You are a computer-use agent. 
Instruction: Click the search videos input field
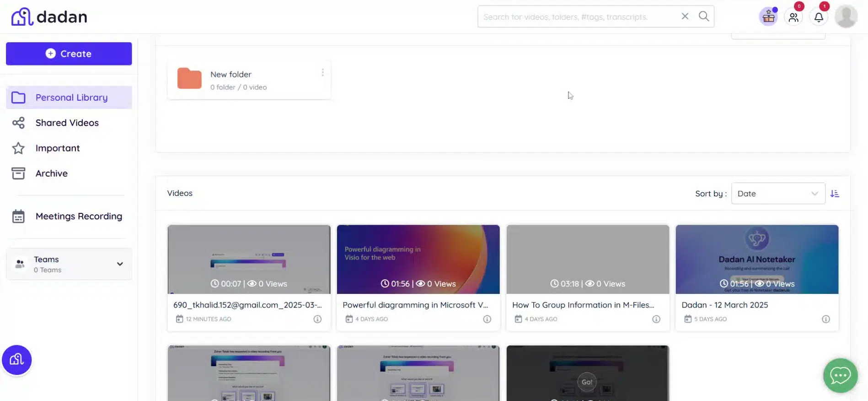[576, 17]
